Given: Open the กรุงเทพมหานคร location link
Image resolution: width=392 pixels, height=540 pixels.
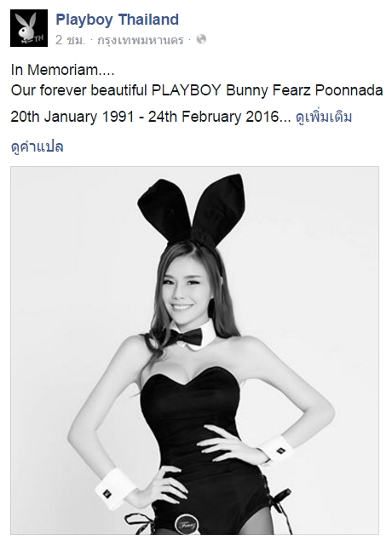Looking at the screenshot, I should click(141, 40).
